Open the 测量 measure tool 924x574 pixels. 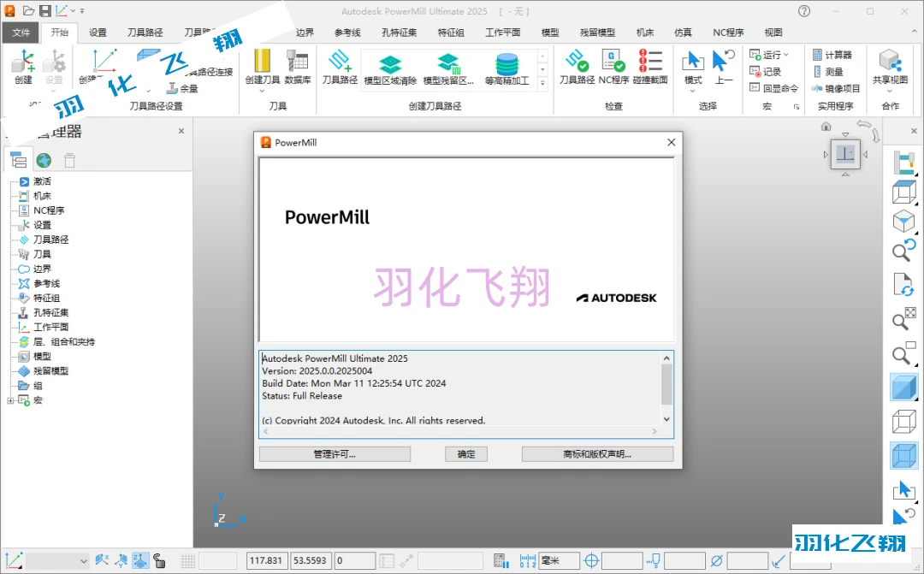point(828,71)
